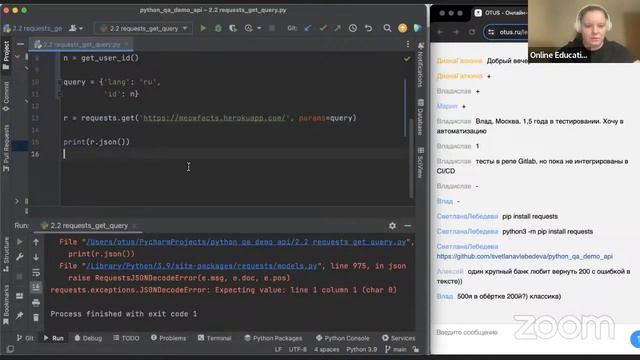Open the Problems tool window tab
The height and width of the screenshot is (360, 640).
(168, 338)
